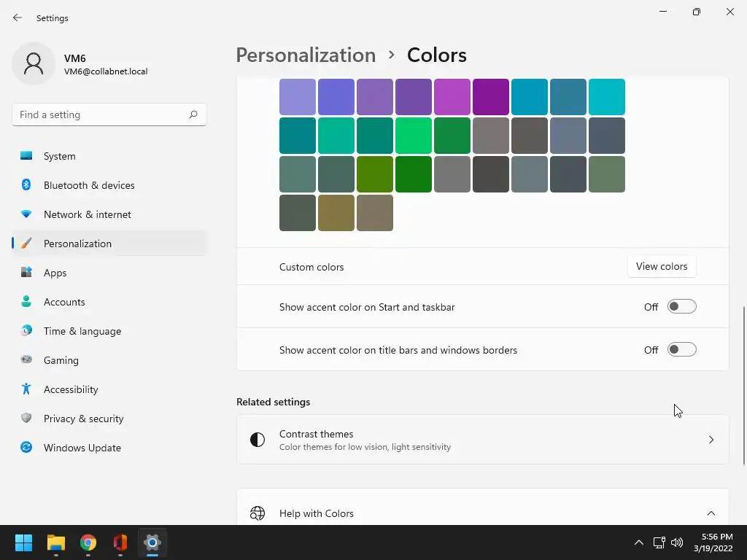Click the VM6 user avatar icon

pos(34,63)
